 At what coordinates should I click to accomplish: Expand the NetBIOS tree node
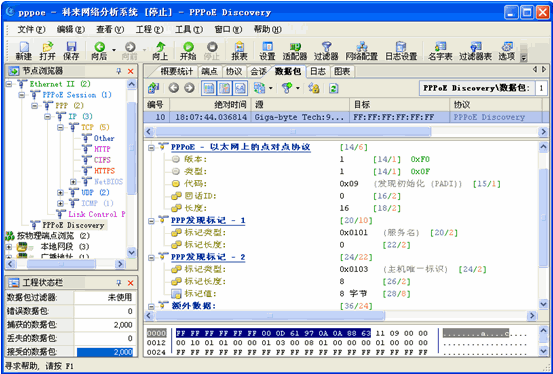click(x=73, y=182)
